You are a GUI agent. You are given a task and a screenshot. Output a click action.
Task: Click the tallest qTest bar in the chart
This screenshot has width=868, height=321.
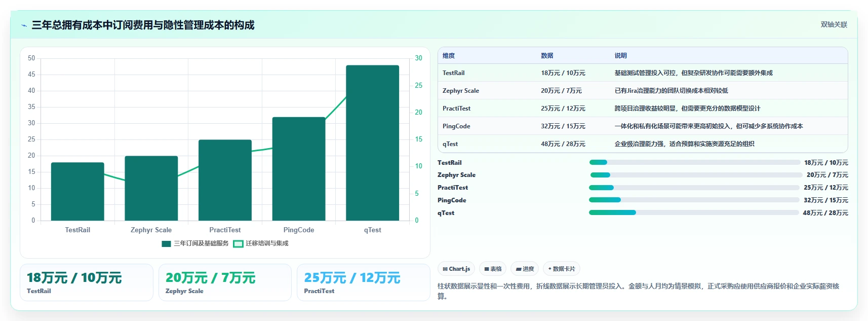[373, 143]
